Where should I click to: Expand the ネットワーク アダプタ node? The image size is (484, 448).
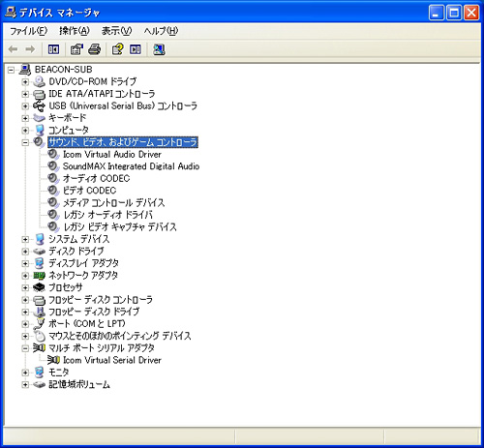[25, 276]
